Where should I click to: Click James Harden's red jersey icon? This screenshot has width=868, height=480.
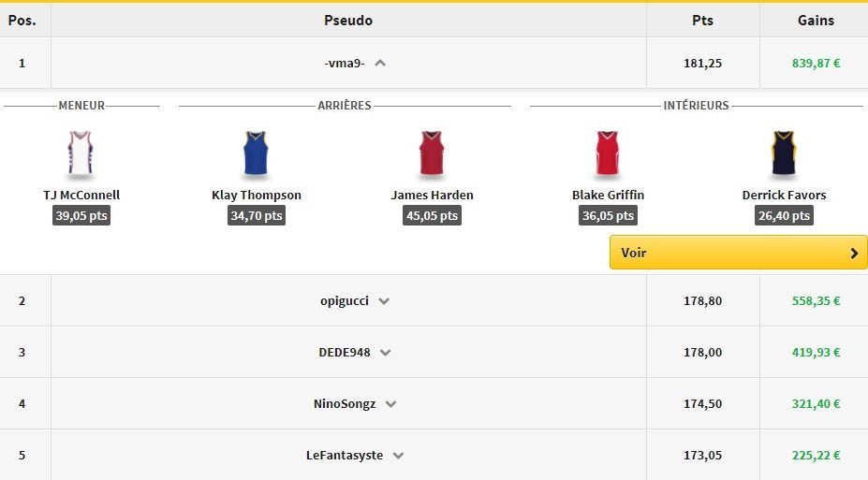pos(432,153)
